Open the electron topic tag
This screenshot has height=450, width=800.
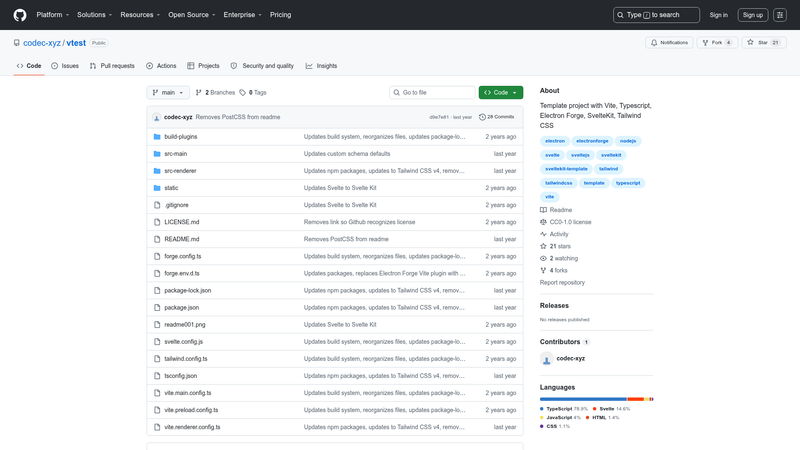coord(555,141)
